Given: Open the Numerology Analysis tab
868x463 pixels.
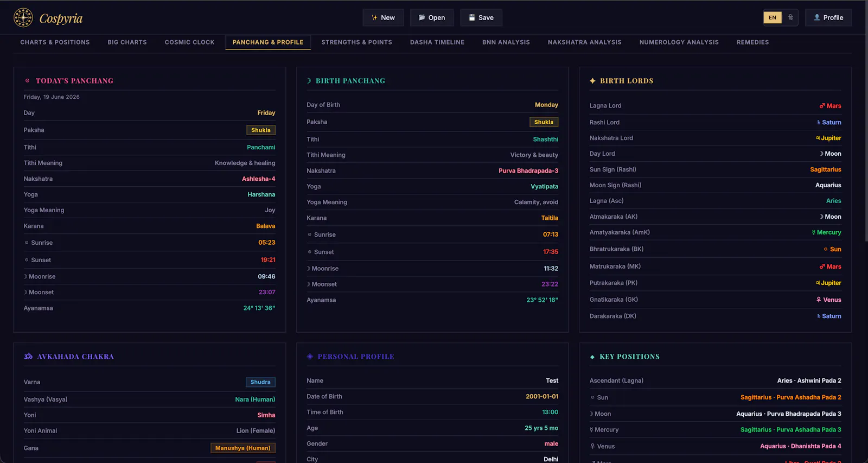Looking at the screenshot, I should coord(679,42).
